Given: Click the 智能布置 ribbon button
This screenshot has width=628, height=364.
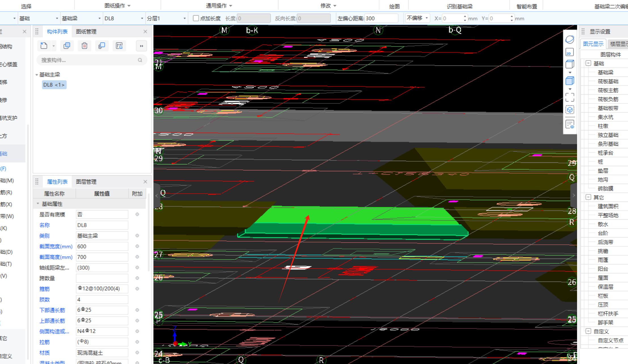Looking at the screenshot, I should click(x=526, y=6).
